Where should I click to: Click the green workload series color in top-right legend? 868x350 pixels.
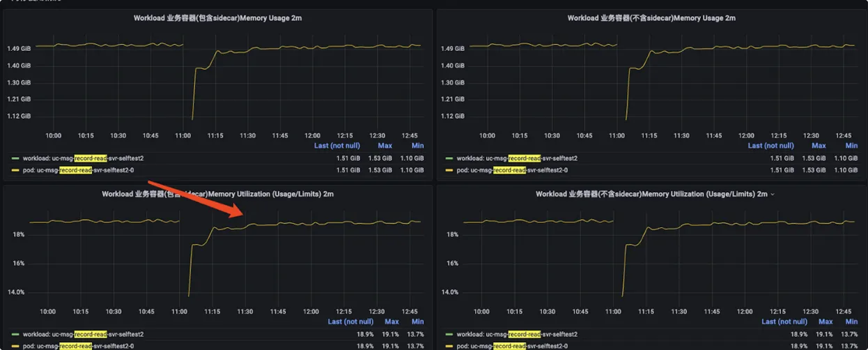point(449,158)
